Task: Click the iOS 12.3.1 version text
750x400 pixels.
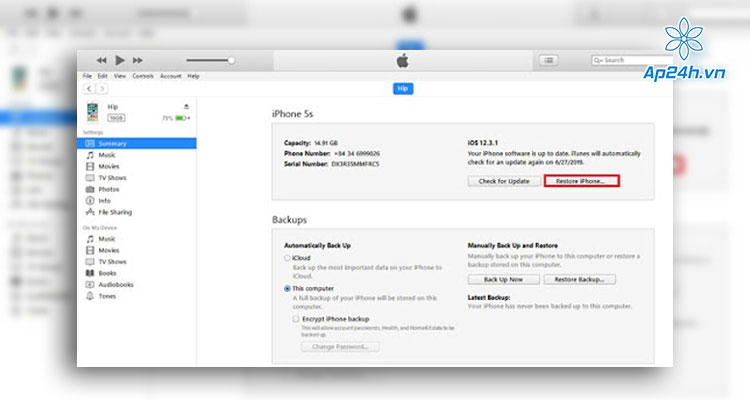Action: point(483,143)
